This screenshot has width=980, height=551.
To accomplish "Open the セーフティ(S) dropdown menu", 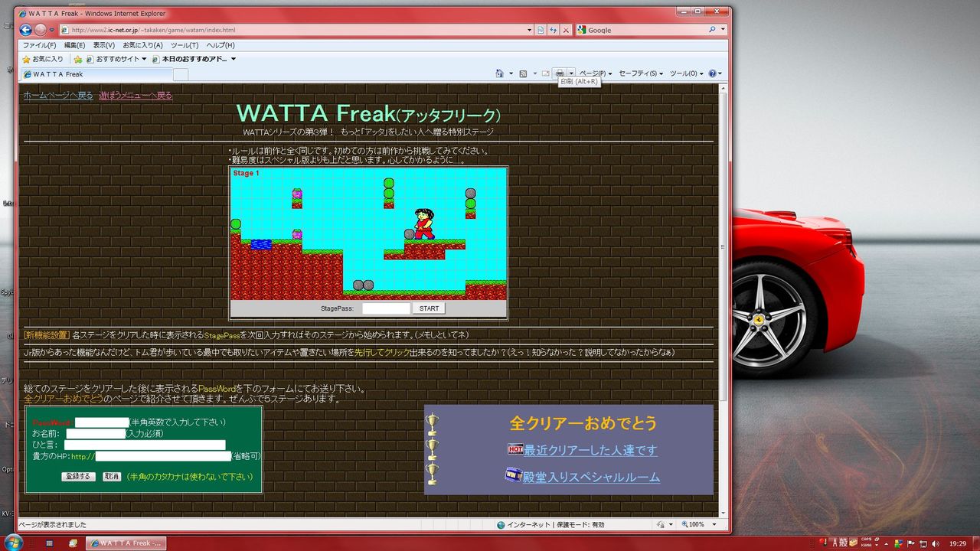I will (641, 73).
